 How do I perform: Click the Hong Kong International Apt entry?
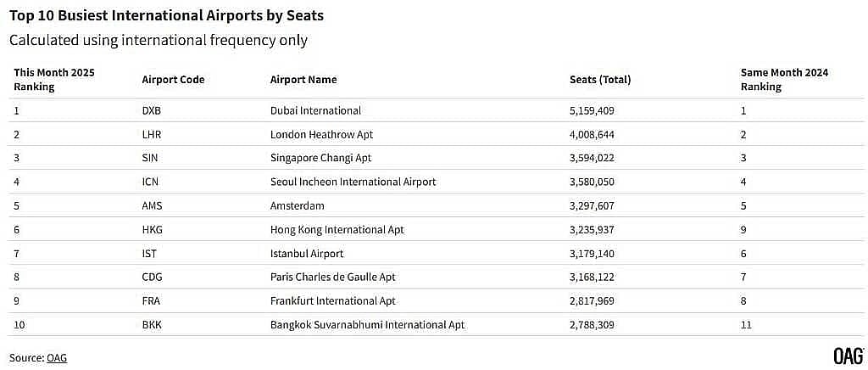(337, 229)
